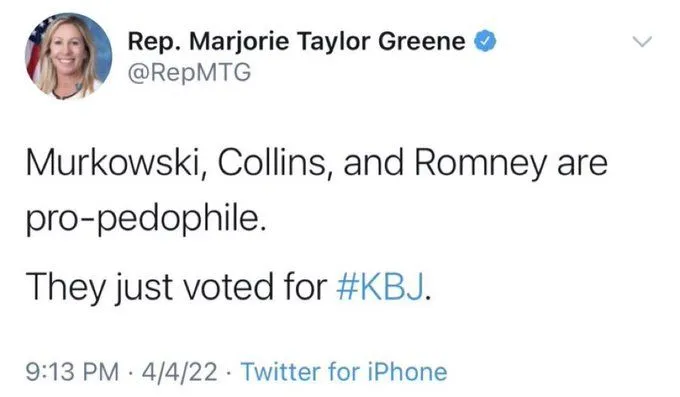Open the #KBJ hashtag link
The image size is (680, 397).
379,287
